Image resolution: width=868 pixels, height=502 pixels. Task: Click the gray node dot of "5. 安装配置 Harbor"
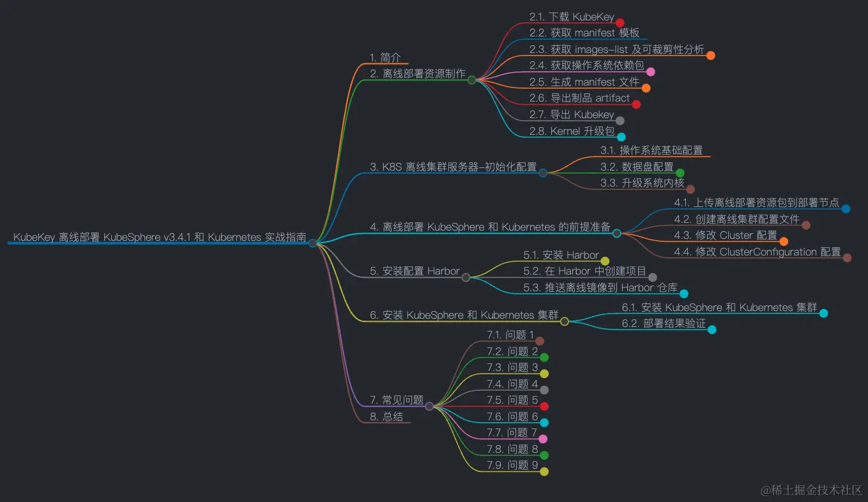(466, 277)
